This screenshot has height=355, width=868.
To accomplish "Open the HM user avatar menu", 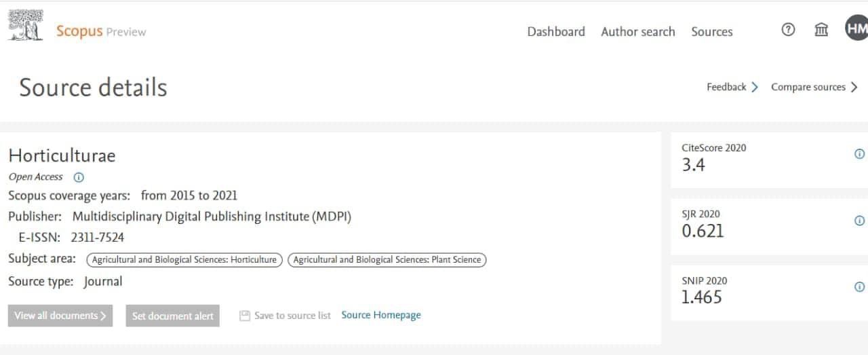I will point(856,29).
